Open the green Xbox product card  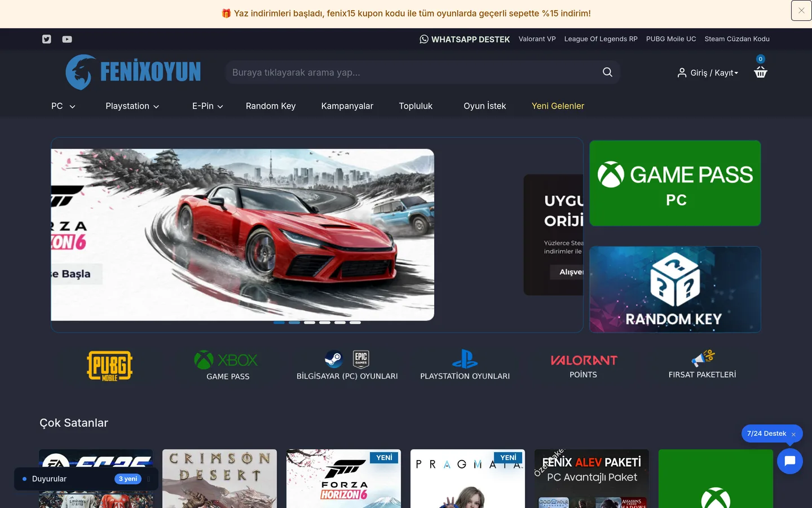(716, 479)
